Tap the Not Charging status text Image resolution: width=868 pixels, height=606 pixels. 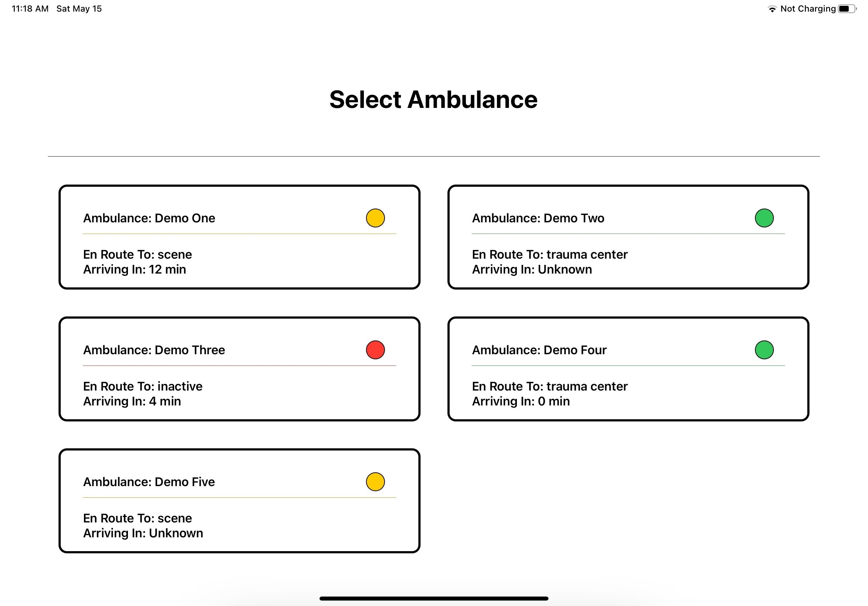pyautogui.click(x=808, y=9)
